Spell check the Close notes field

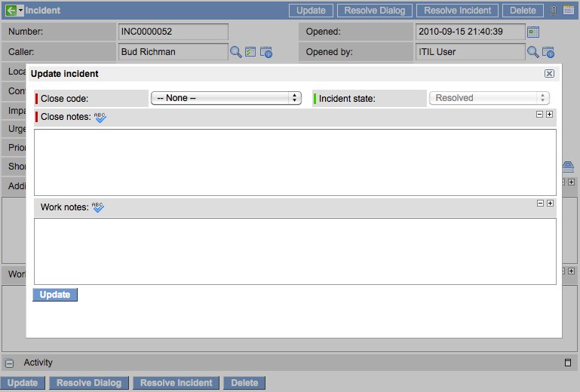[100, 117]
